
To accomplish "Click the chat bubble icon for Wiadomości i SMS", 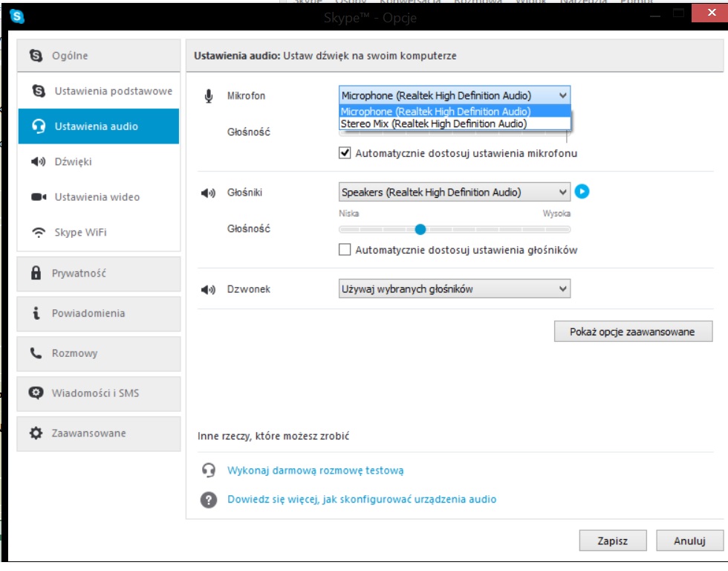I will [36, 393].
